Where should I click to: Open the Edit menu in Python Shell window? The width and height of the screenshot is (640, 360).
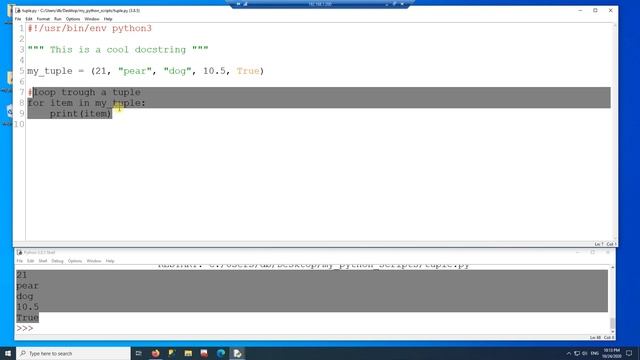[x=31, y=261]
